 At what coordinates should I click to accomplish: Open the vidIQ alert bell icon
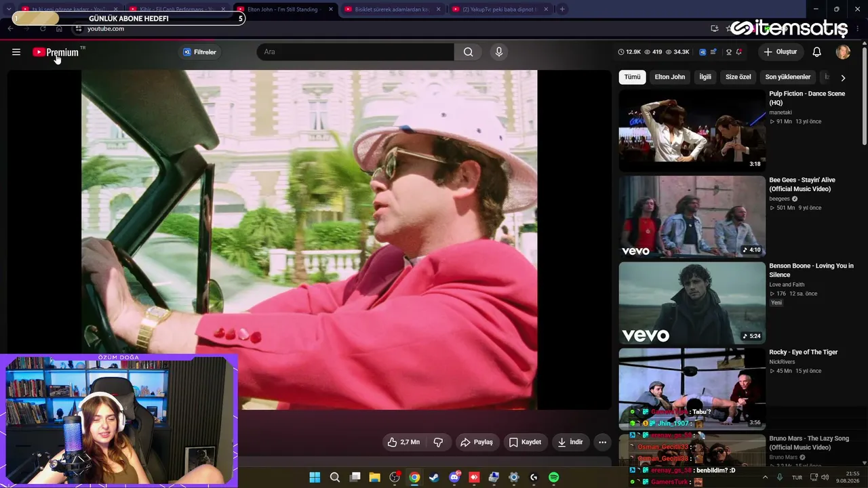(x=739, y=52)
